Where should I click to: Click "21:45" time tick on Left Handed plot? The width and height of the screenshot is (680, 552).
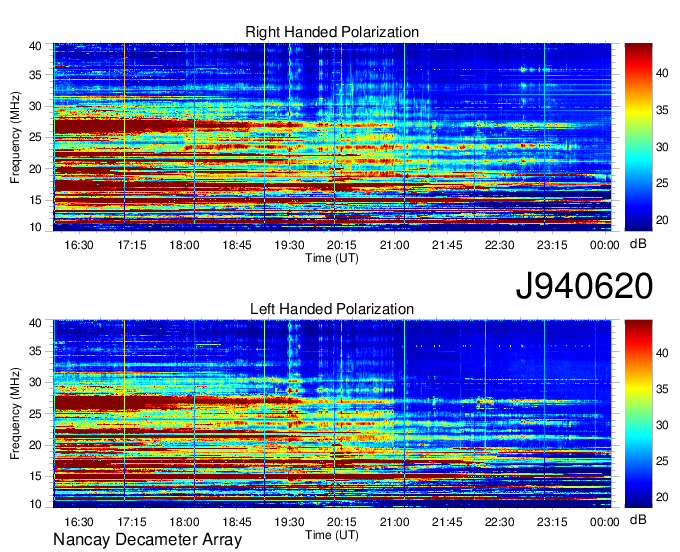[447, 522]
